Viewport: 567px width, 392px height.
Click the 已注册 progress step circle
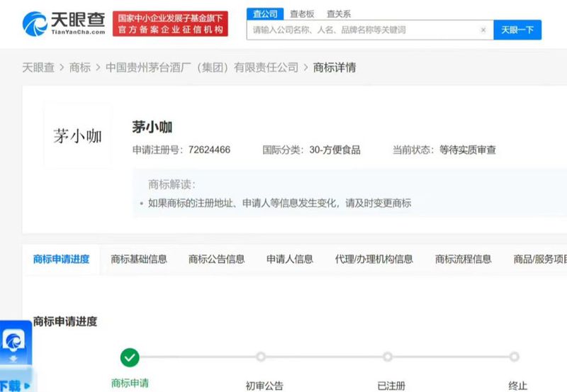tap(387, 357)
